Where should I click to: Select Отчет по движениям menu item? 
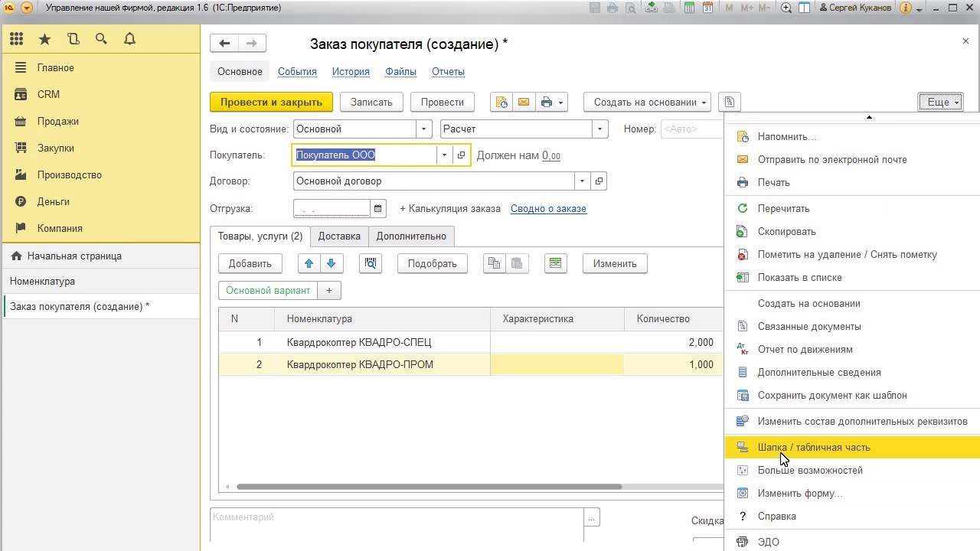coord(852,349)
